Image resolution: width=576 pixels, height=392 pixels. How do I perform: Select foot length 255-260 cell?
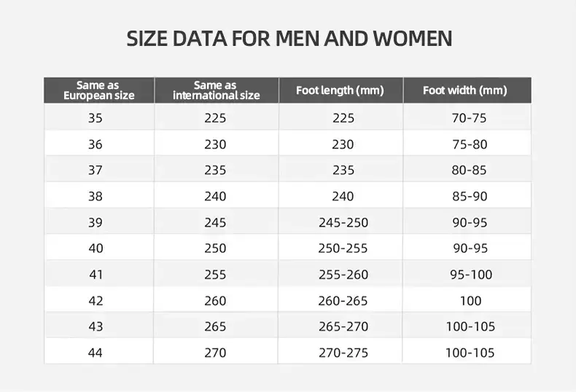[x=340, y=273]
